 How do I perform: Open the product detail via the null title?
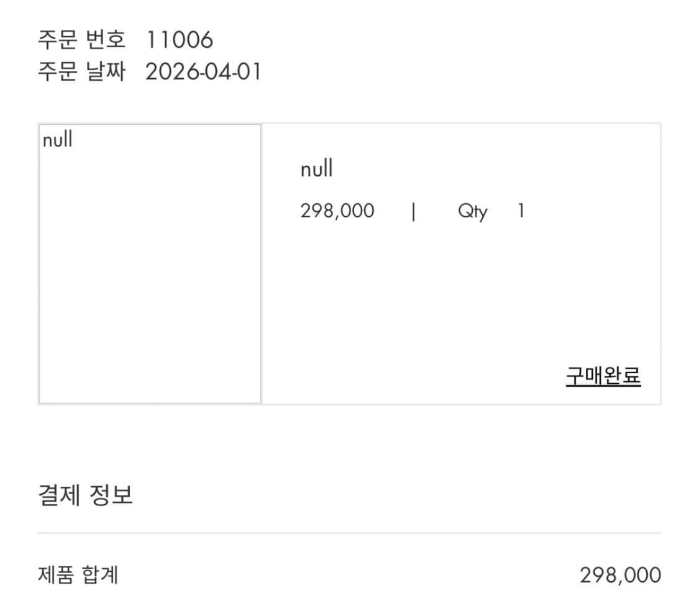point(316,168)
